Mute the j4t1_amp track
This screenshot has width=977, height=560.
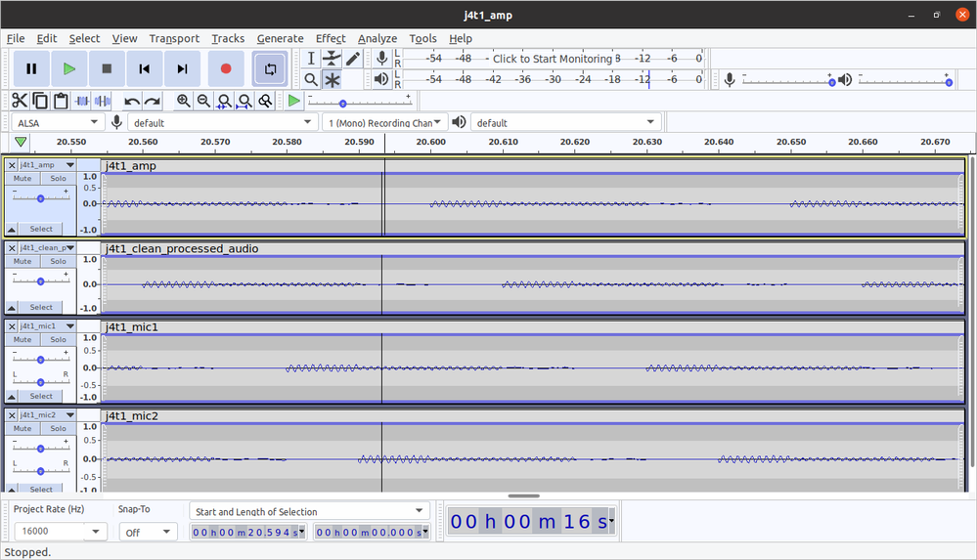[22, 178]
